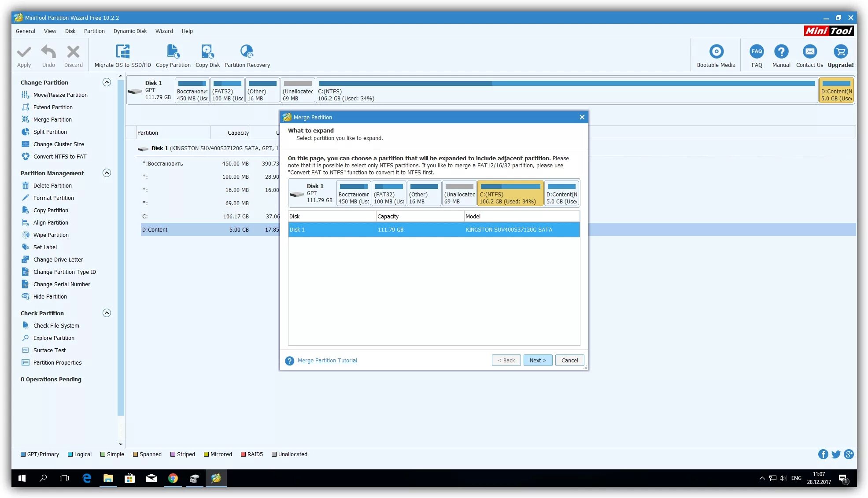
Task: Open the Dynamic Disk menu
Action: (130, 31)
